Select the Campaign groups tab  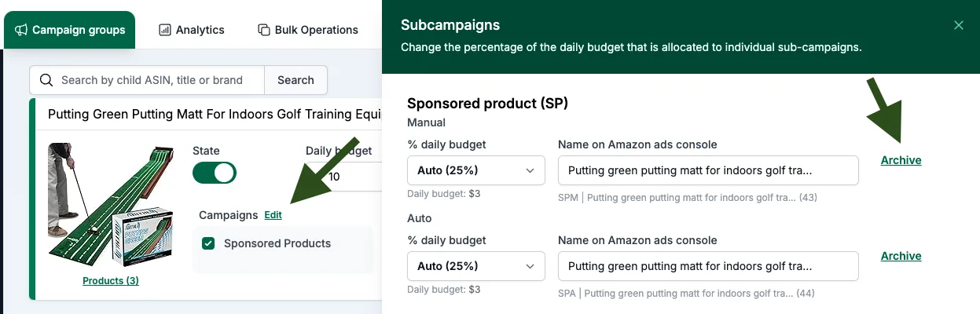pyautogui.click(x=70, y=30)
